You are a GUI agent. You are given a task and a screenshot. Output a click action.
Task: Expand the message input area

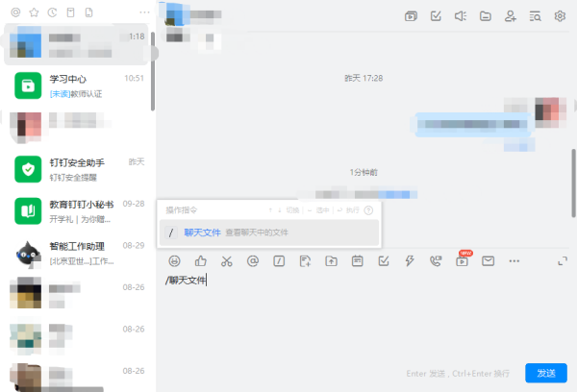point(563,261)
